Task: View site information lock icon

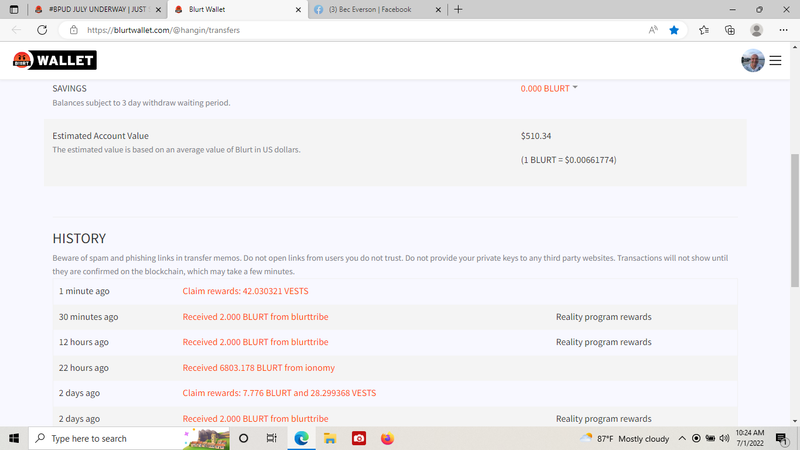Action: [x=73, y=30]
